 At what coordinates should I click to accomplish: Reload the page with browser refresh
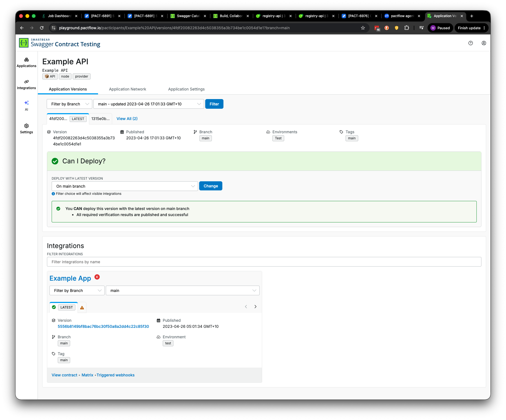[42, 28]
